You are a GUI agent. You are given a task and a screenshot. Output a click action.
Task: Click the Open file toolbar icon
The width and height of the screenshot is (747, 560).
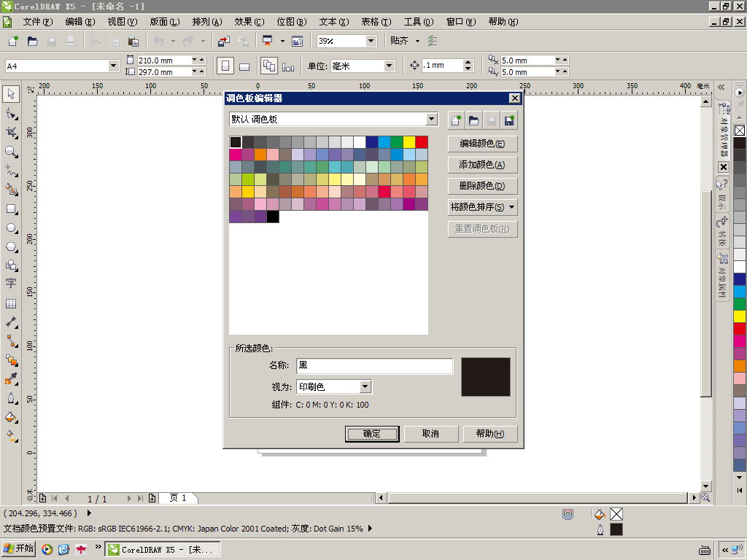[32, 41]
